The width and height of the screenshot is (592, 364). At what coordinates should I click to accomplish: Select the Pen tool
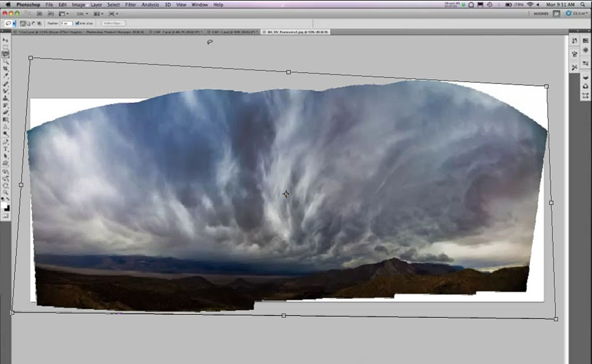[x=5, y=141]
